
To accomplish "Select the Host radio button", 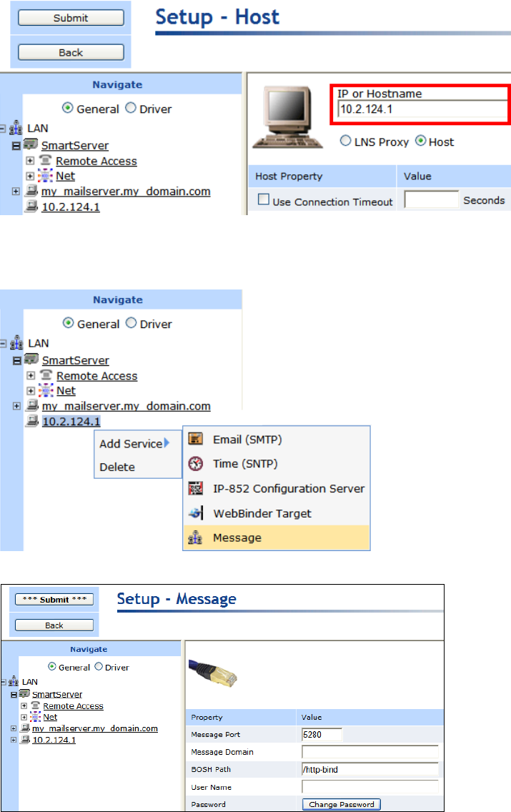I will pos(420,142).
